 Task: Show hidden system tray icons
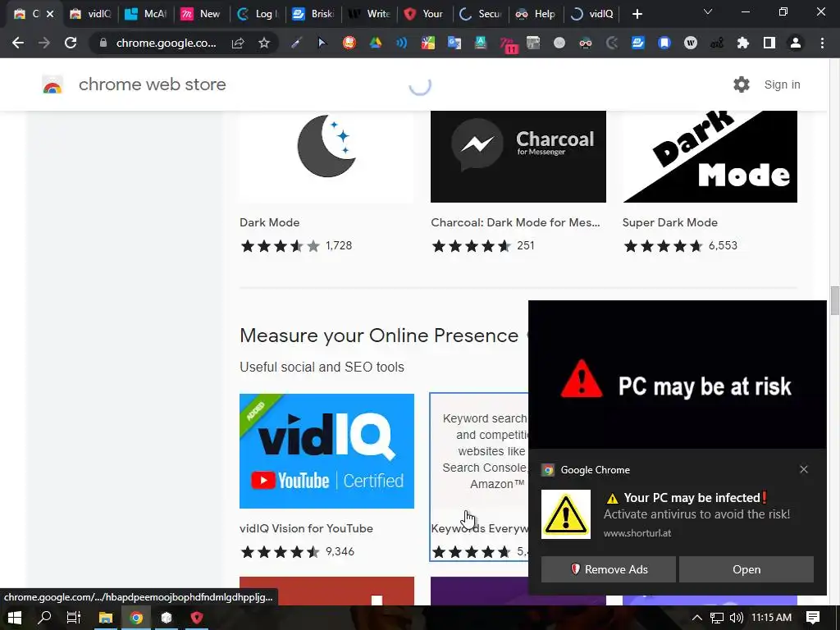(x=697, y=618)
